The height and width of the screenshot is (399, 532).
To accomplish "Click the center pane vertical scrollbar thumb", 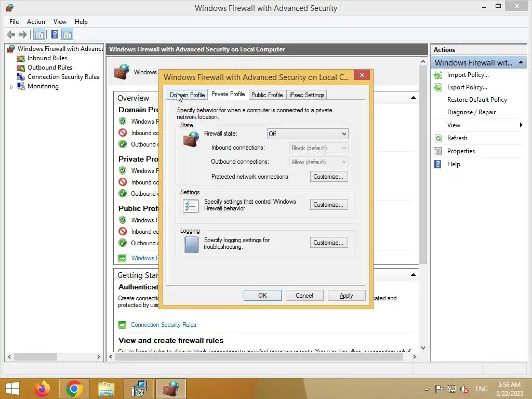I will (x=423, y=165).
